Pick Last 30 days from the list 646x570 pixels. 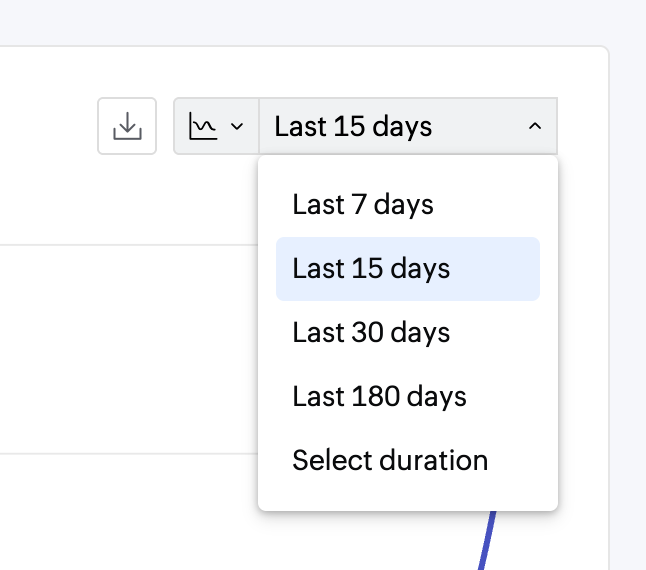coord(371,333)
